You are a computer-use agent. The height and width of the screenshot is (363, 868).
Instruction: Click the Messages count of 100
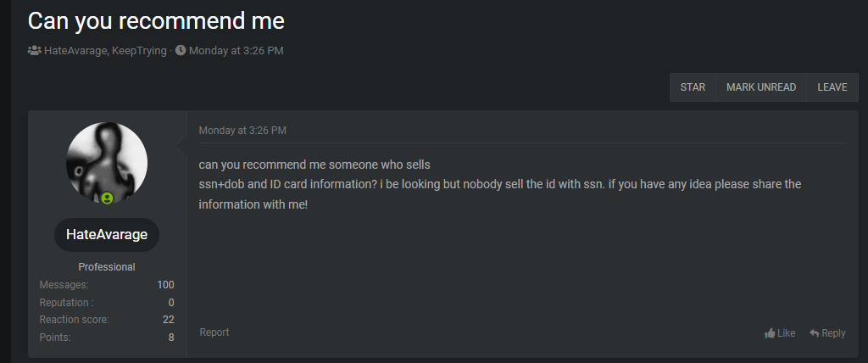pos(165,285)
